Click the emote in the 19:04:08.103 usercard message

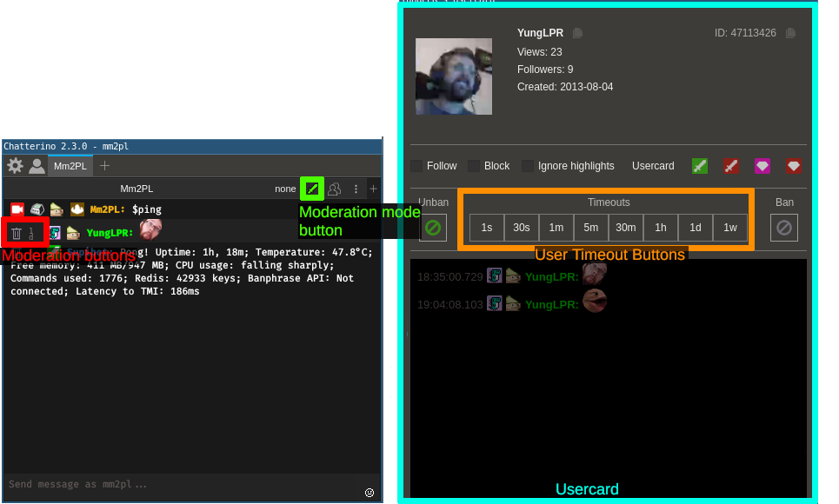pos(595,302)
